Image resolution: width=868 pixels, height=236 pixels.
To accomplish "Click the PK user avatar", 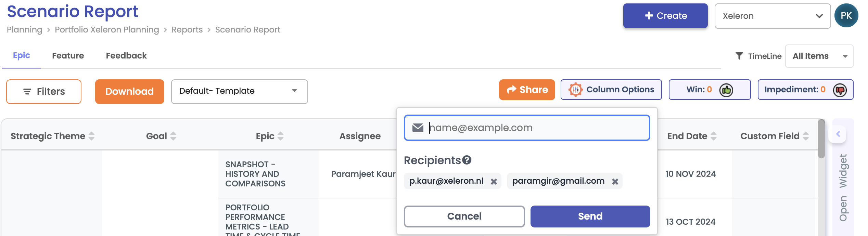I will click(x=846, y=16).
